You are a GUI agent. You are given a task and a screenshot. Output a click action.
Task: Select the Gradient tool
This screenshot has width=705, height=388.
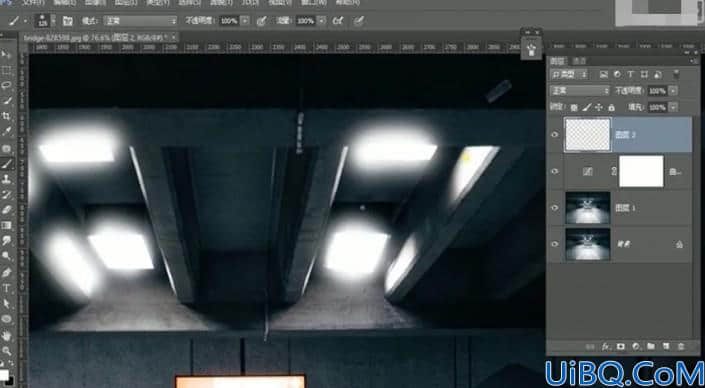[x=6, y=225]
